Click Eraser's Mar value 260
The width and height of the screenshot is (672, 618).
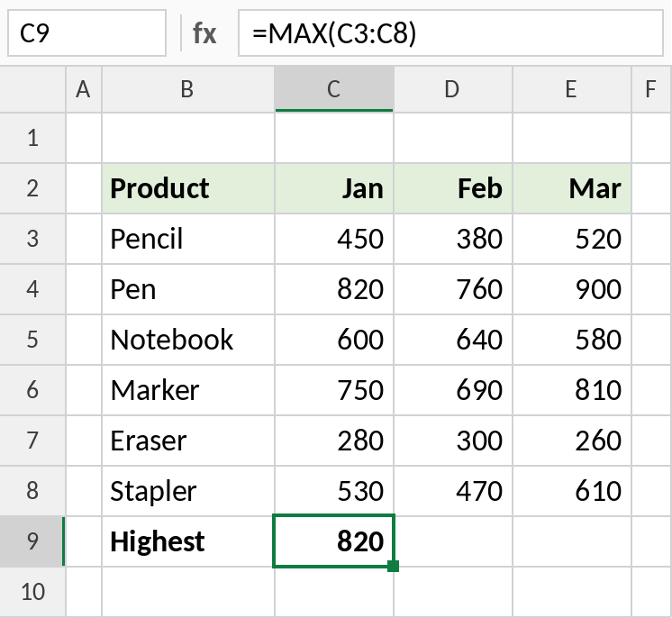(572, 441)
